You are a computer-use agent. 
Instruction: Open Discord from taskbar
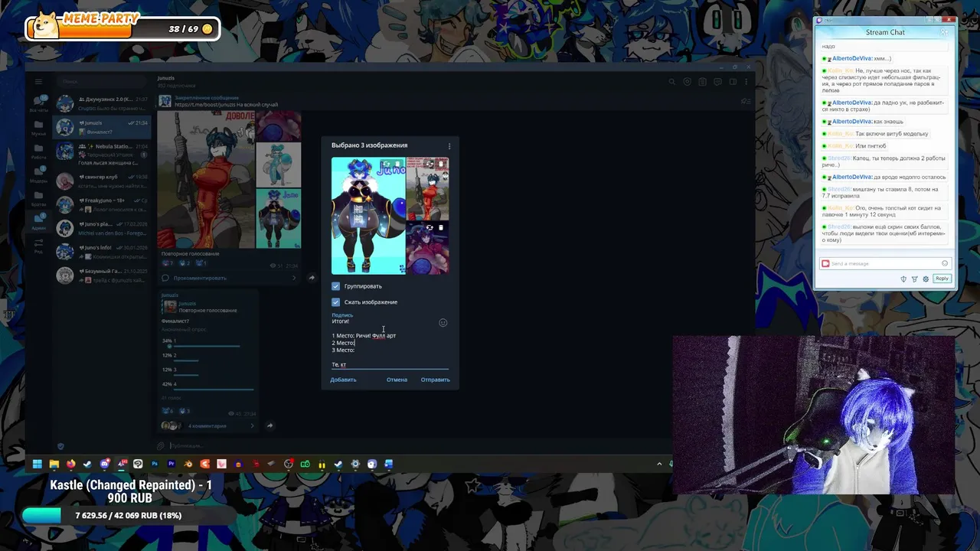[105, 464]
